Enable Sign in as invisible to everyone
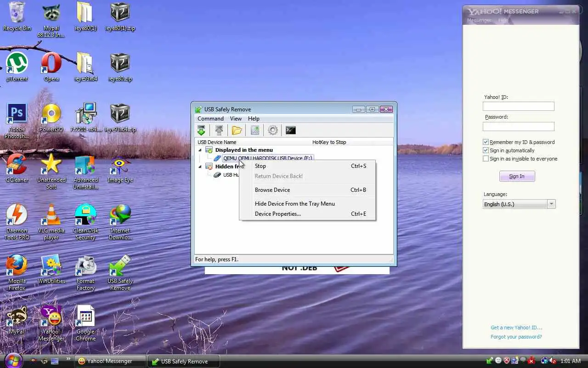 coord(486,159)
